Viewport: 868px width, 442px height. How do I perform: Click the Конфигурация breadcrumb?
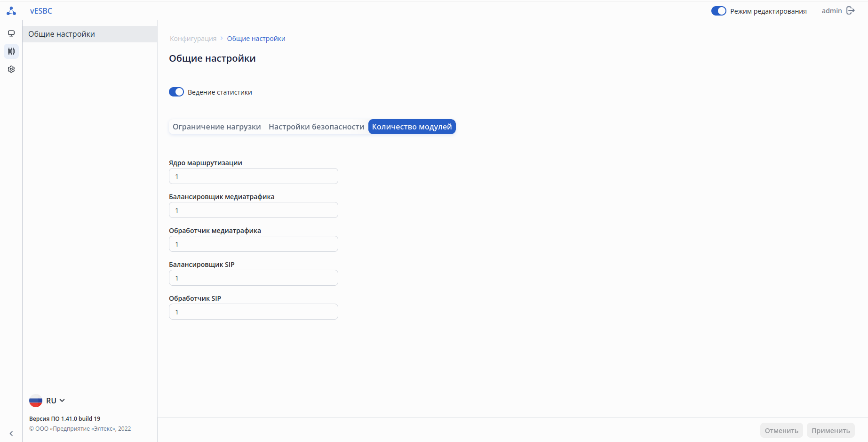coord(193,39)
